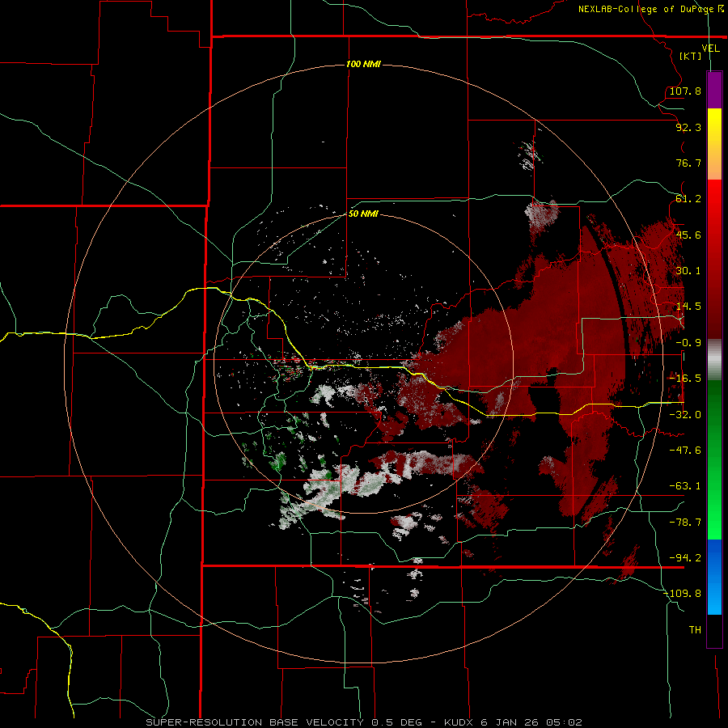Image resolution: width=728 pixels, height=728 pixels.
Task: Click the Super-Resolution Base Velocity caption text
Action: tap(363, 722)
